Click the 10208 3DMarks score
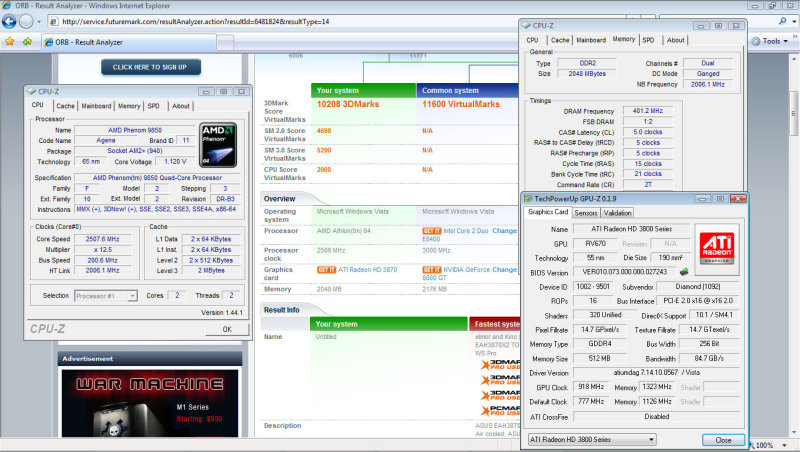 (348, 104)
